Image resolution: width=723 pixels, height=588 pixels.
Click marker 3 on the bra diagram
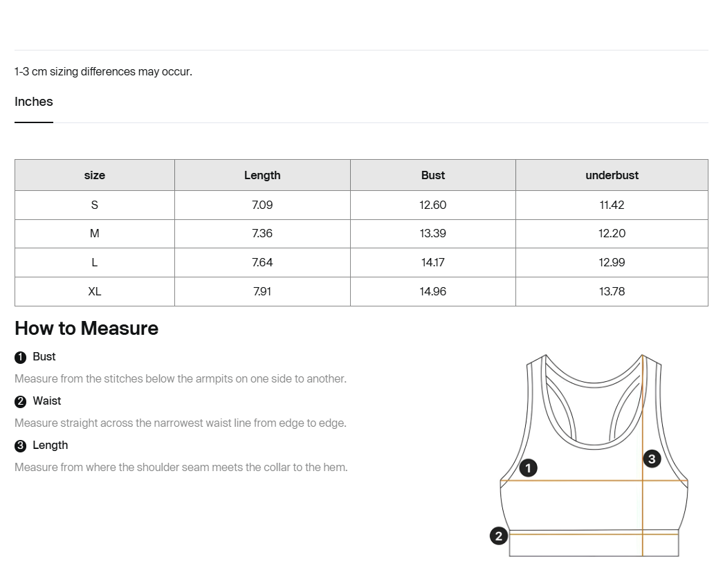pyautogui.click(x=652, y=459)
